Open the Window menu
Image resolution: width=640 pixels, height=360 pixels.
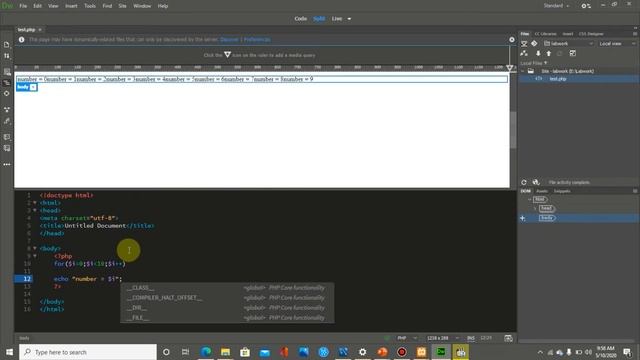[x=142, y=6]
